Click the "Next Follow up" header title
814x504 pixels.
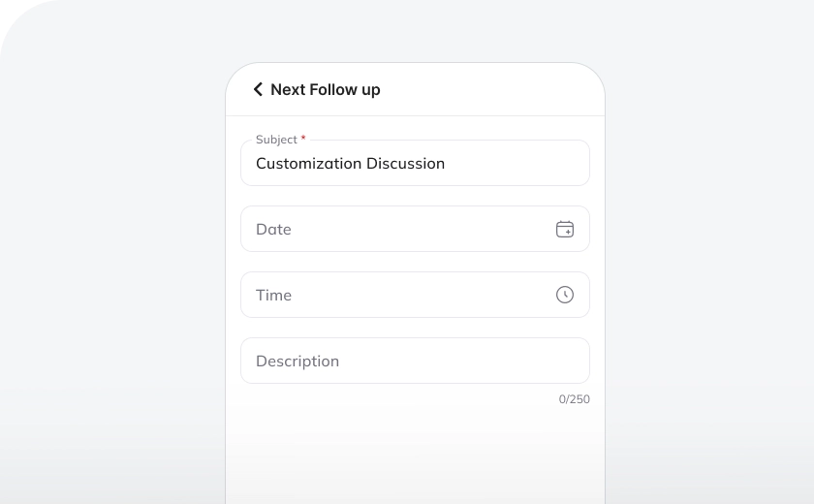click(326, 89)
